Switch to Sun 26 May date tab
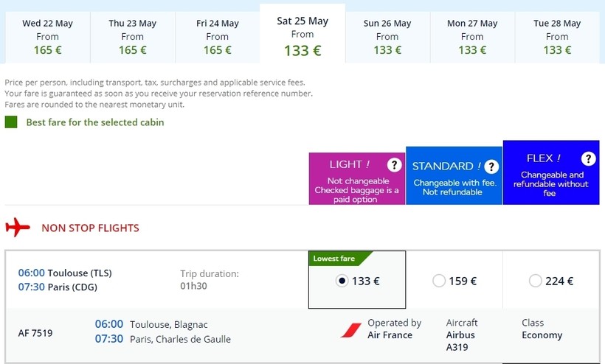 pos(387,37)
